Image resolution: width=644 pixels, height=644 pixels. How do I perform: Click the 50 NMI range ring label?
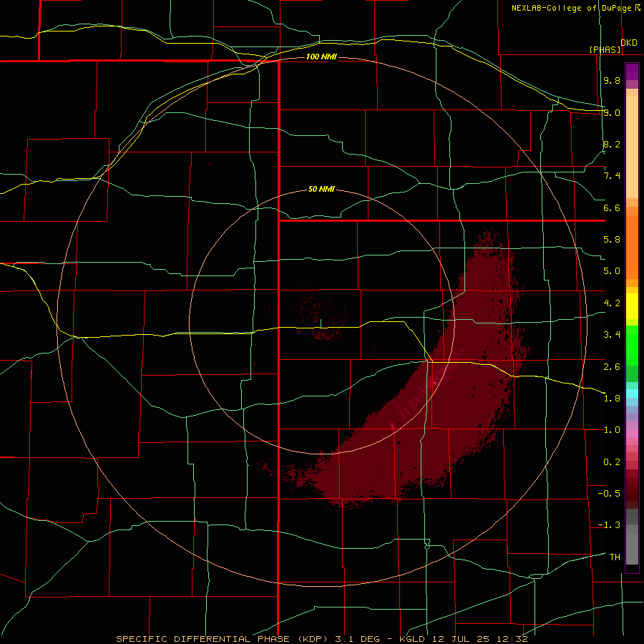[x=321, y=190]
